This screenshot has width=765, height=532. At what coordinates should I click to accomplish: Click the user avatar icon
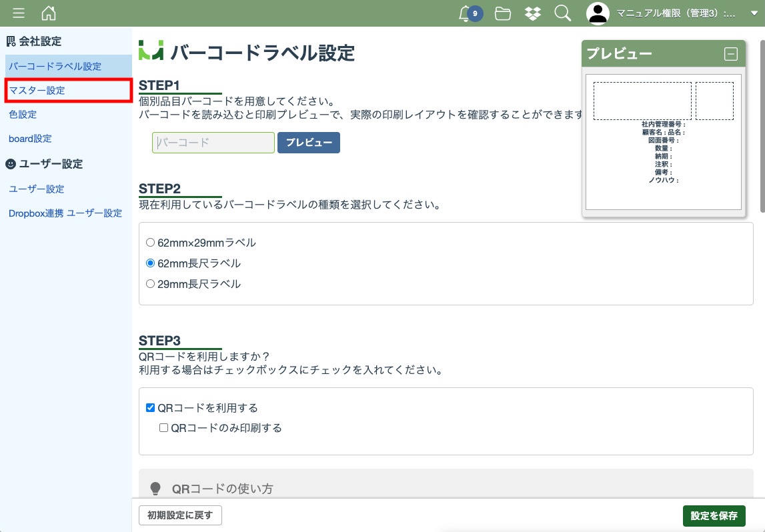[x=598, y=13]
